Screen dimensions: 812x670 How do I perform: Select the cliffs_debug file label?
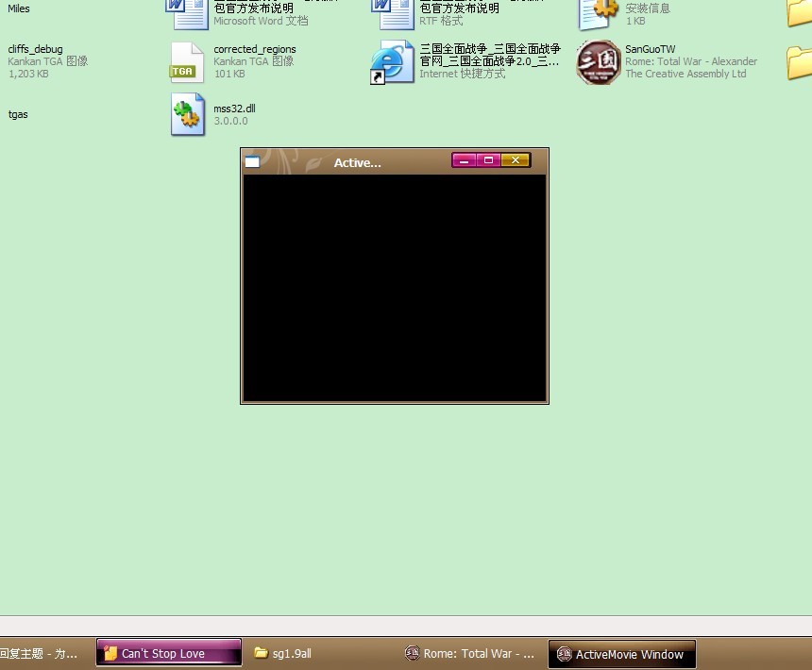point(35,49)
